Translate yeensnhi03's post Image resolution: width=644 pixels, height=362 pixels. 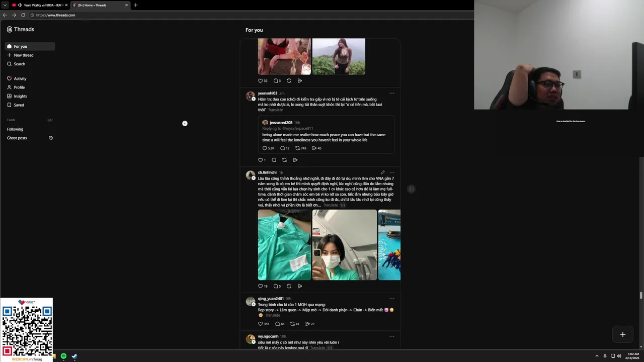[x=275, y=110]
